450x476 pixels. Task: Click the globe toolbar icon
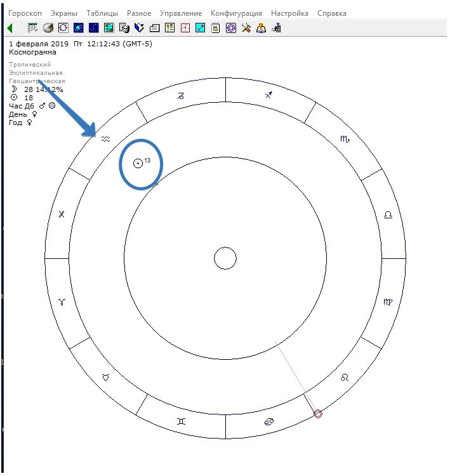coord(48,28)
